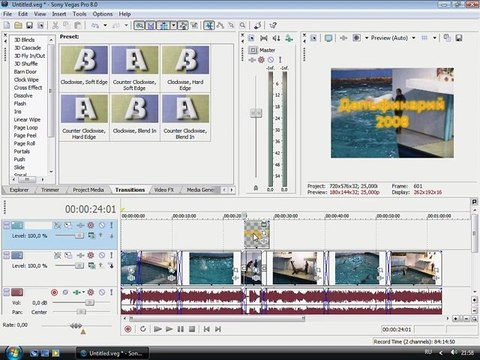The width and height of the screenshot is (480, 360).
Task: Open Preview (Auto) quality dropdown
Action: (x=414, y=38)
